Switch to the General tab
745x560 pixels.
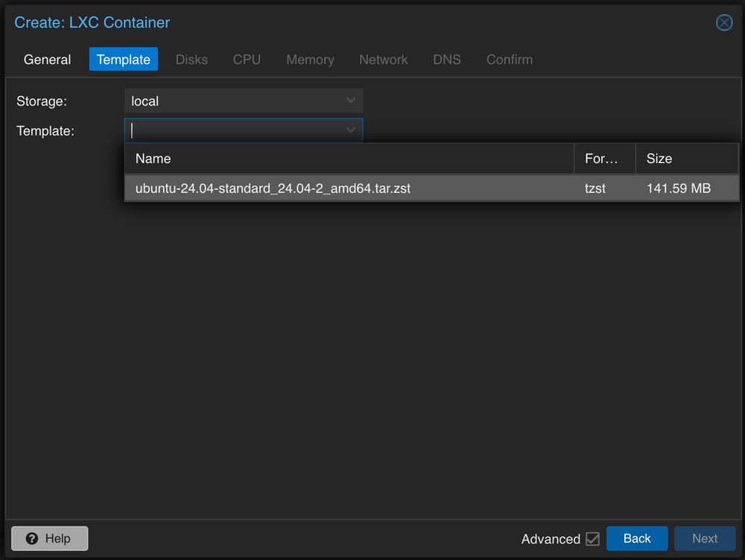coord(48,60)
